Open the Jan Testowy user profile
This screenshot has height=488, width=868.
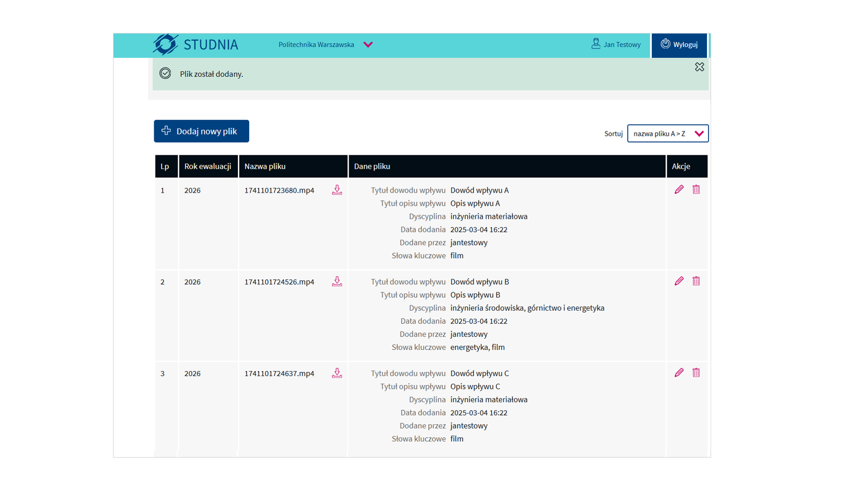pos(616,44)
